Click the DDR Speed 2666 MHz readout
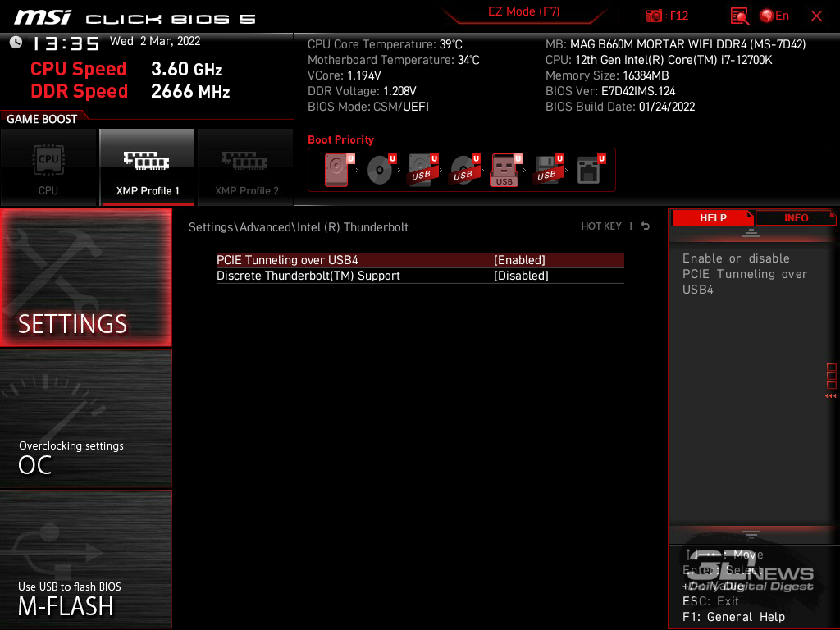Image resolution: width=840 pixels, height=630 pixels. click(130, 91)
